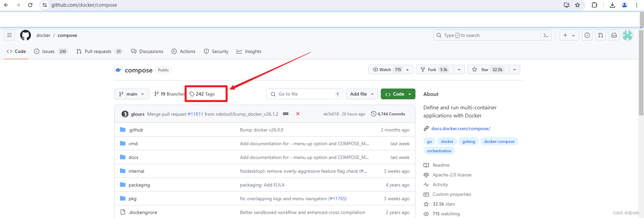
Task: Select the golang topic tag
Action: (x=469, y=142)
